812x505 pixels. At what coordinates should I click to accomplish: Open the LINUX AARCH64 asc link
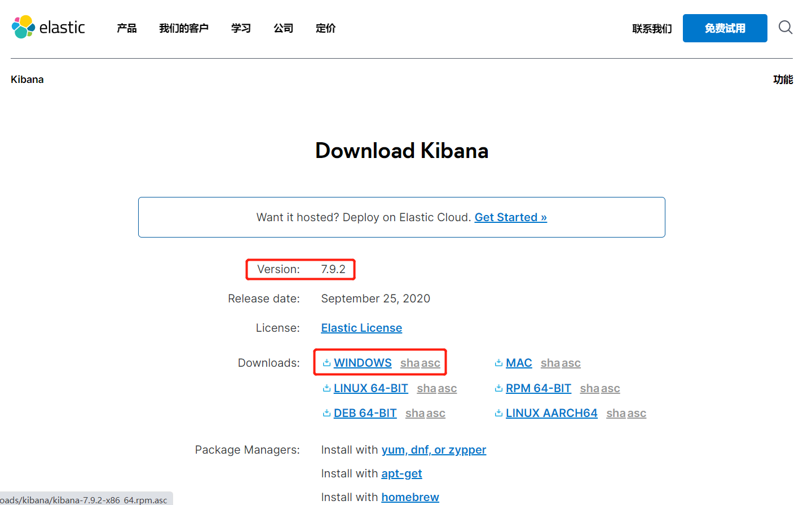click(x=637, y=414)
